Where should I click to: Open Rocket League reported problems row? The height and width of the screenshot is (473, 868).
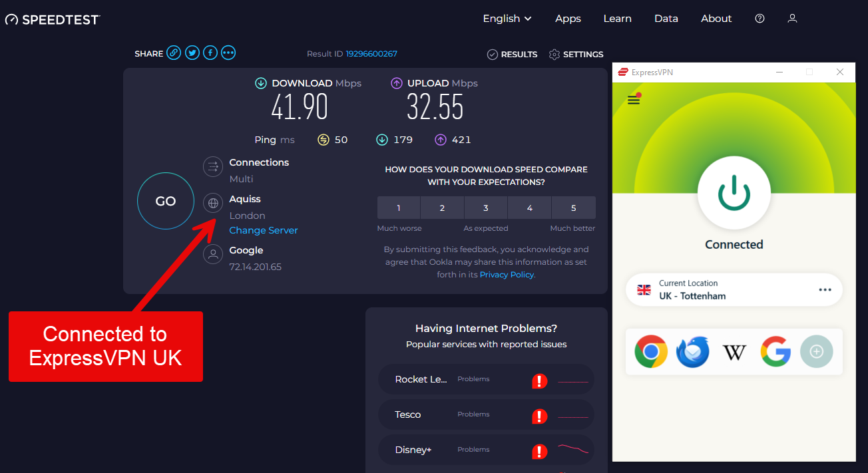pos(486,379)
